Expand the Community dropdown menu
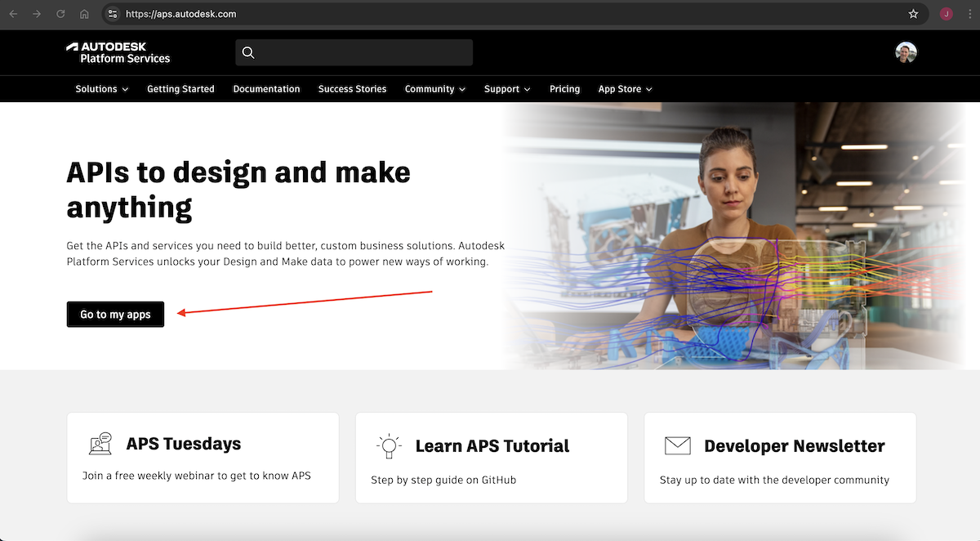 (435, 89)
